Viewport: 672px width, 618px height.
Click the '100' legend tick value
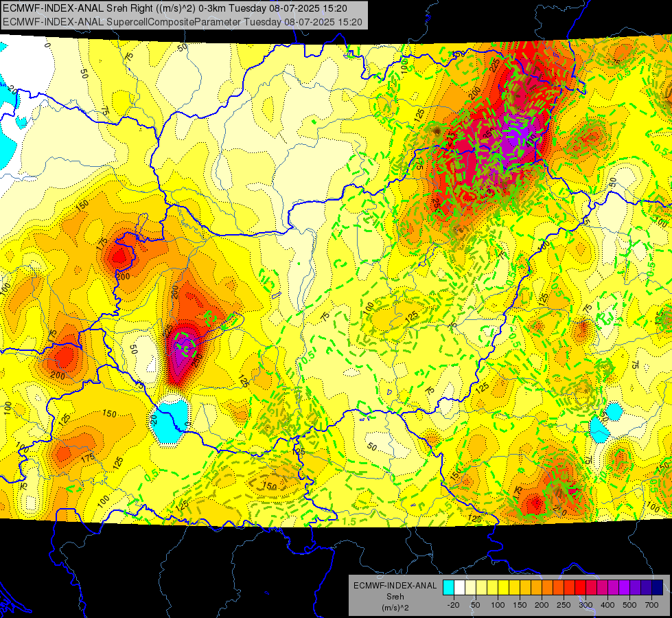(x=498, y=605)
